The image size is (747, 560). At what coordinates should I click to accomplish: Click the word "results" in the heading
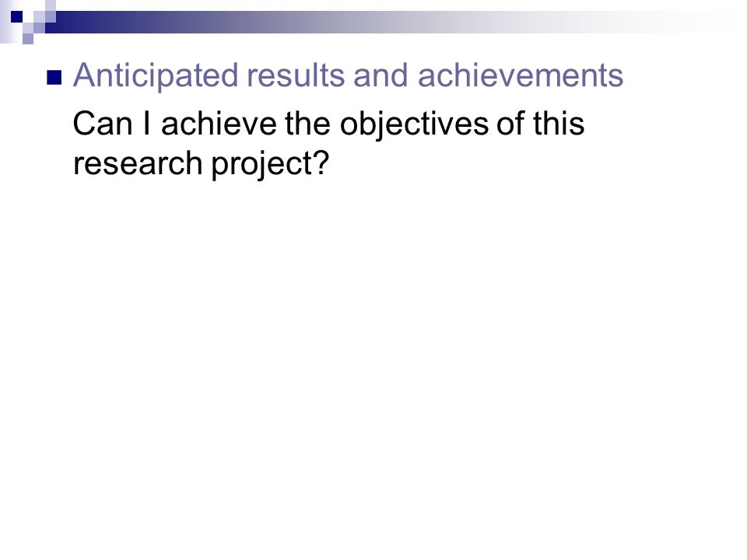coord(295,75)
